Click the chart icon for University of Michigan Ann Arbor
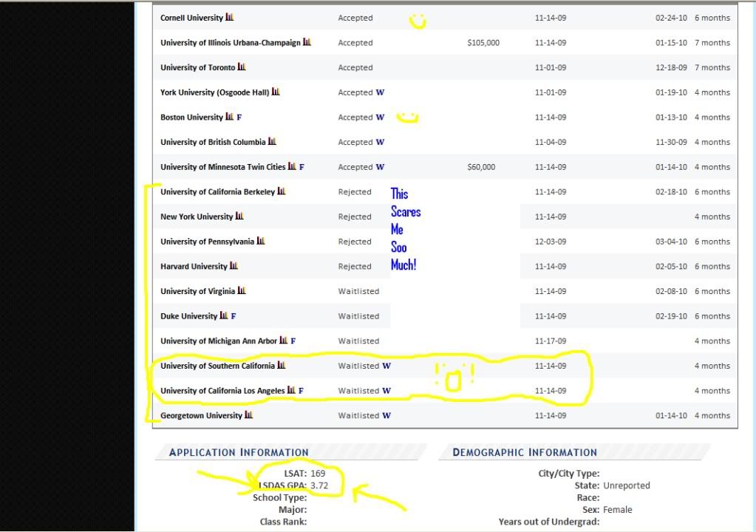This screenshot has height=532, width=756. click(x=284, y=340)
